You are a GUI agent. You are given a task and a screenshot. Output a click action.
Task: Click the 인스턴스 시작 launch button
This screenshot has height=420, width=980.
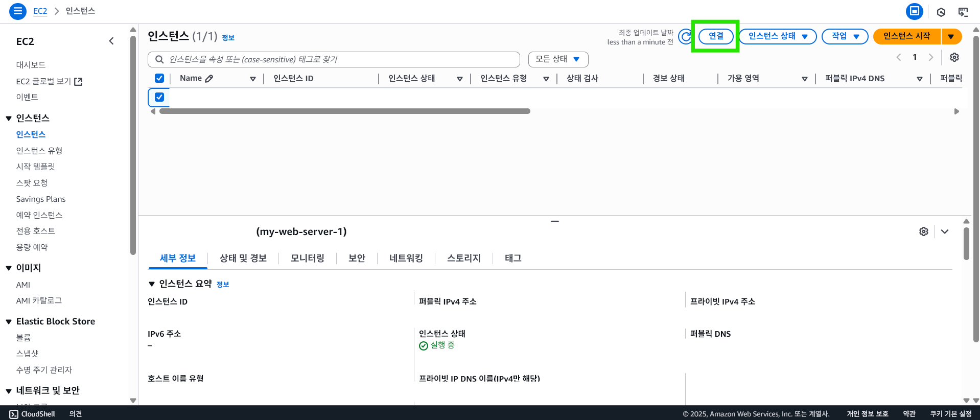click(x=907, y=36)
